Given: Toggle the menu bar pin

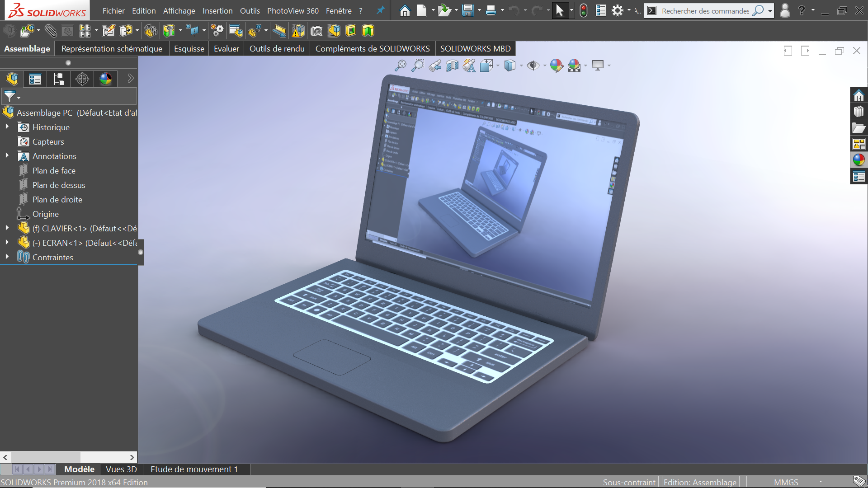Looking at the screenshot, I should [381, 10].
